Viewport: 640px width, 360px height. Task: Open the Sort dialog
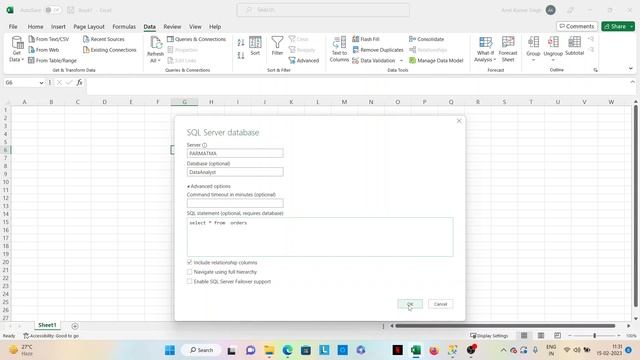pyautogui.click(x=255, y=46)
